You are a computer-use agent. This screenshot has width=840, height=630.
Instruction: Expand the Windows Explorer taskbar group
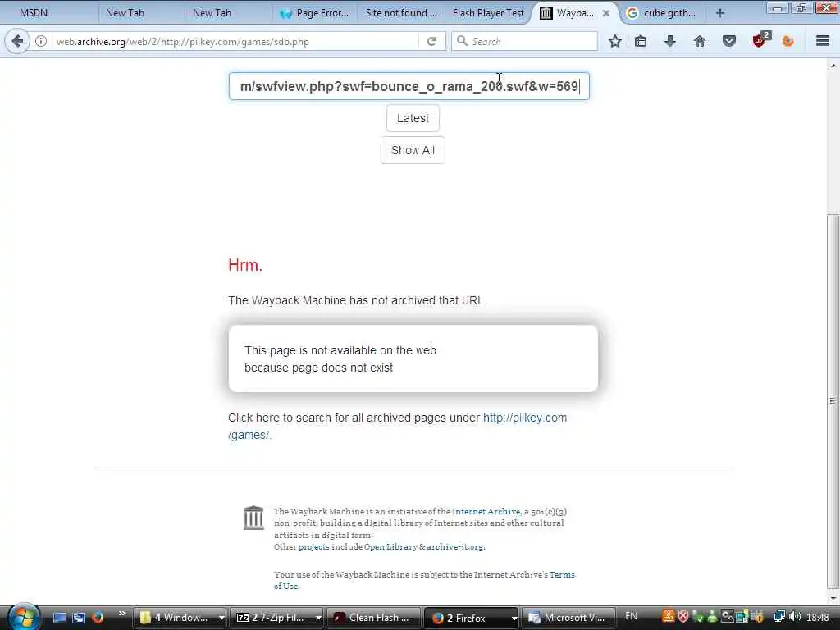[221, 618]
